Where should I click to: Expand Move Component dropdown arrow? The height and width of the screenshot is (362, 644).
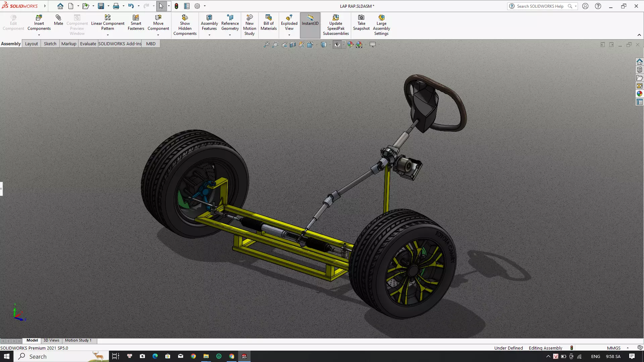(158, 35)
